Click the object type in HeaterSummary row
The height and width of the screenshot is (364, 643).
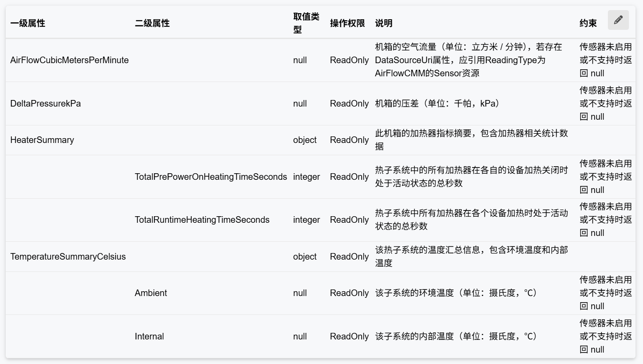point(305,140)
